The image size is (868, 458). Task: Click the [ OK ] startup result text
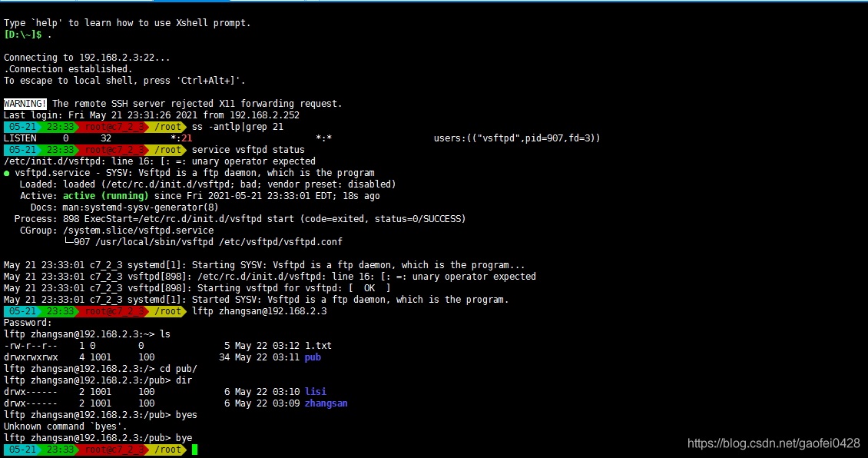372,288
